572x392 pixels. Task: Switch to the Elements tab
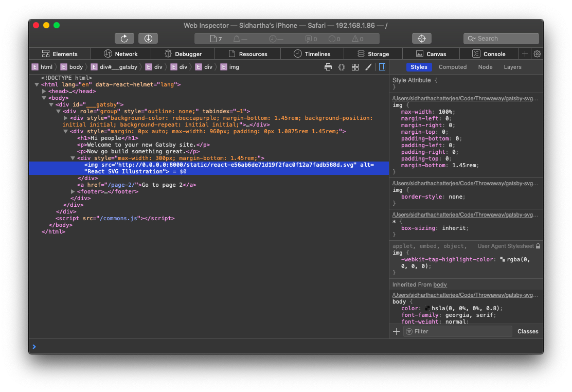(x=60, y=54)
